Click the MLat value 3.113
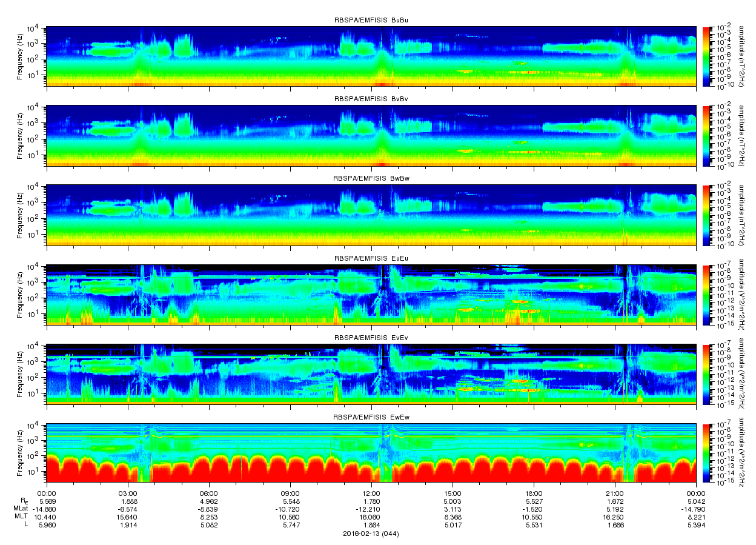Screen dimensions: 756x545 [453, 509]
